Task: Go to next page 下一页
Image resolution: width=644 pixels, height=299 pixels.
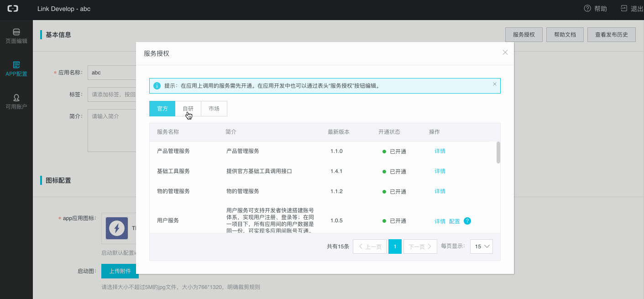Action: tap(420, 247)
